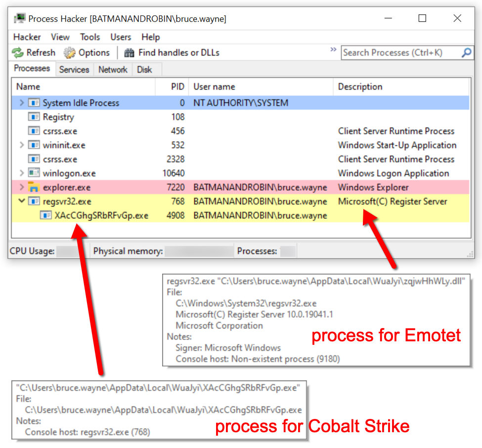Show hidden toolbar items via chevron
The height and width of the screenshot is (448, 482).
(x=333, y=49)
